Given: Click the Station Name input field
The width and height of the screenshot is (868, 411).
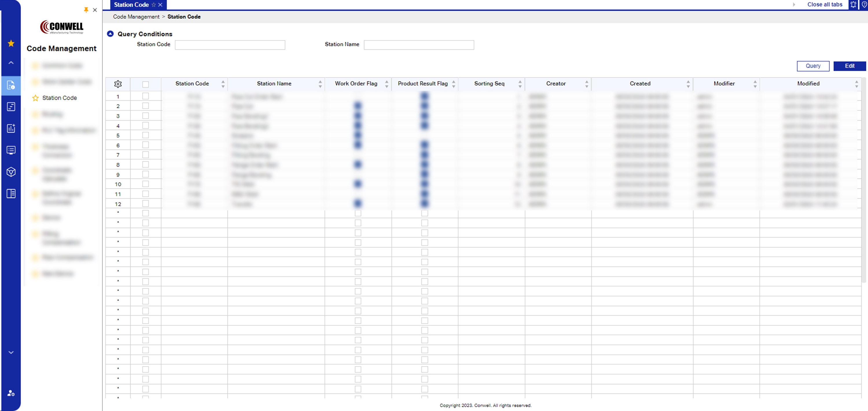Looking at the screenshot, I should click(x=418, y=45).
